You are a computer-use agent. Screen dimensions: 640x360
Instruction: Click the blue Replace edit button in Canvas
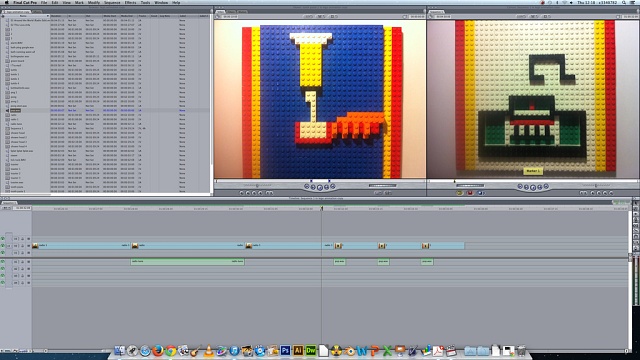[x=480, y=193]
